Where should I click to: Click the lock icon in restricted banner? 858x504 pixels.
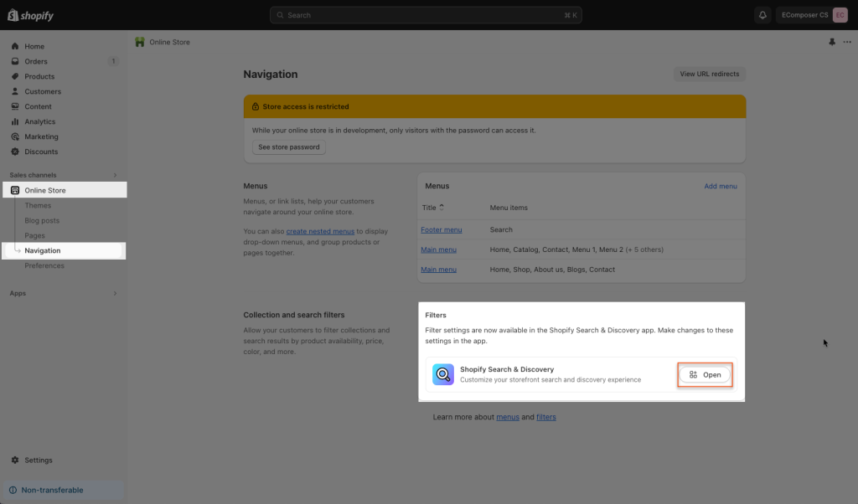tap(255, 106)
